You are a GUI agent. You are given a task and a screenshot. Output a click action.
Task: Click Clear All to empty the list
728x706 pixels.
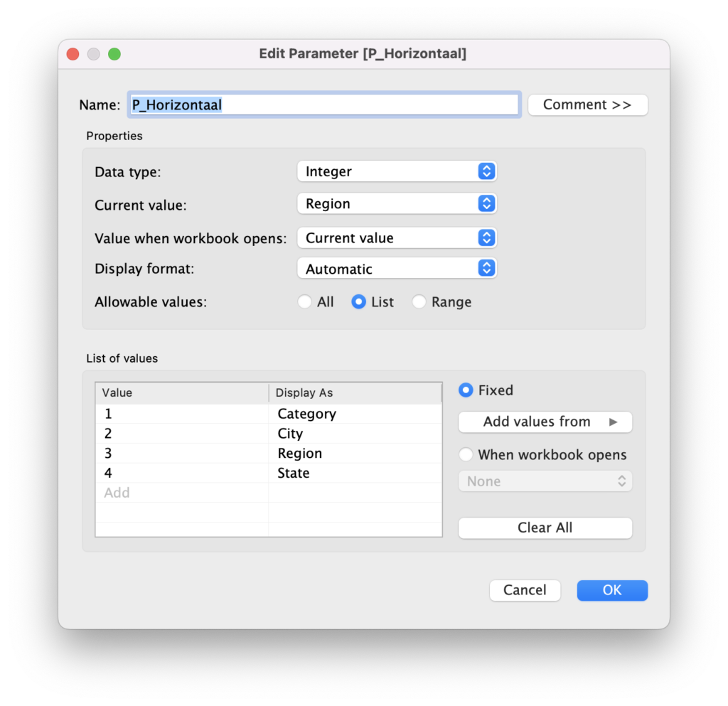click(545, 528)
